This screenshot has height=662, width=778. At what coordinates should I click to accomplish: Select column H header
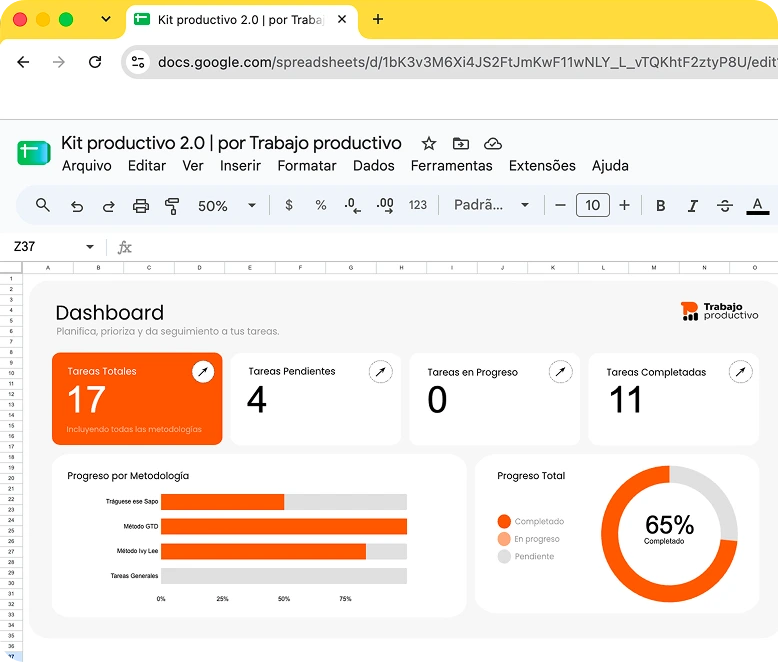point(401,267)
